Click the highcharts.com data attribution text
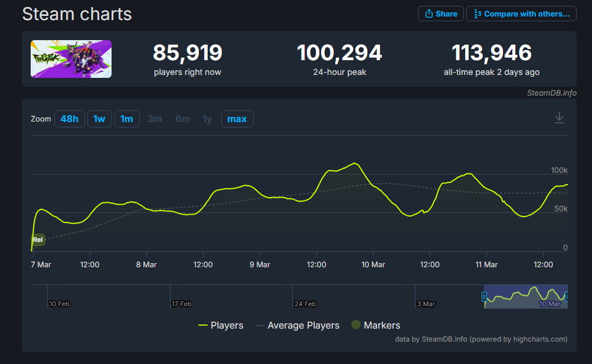Image resolution: width=592 pixels, height=364 pixels. (x=481, y=339)
